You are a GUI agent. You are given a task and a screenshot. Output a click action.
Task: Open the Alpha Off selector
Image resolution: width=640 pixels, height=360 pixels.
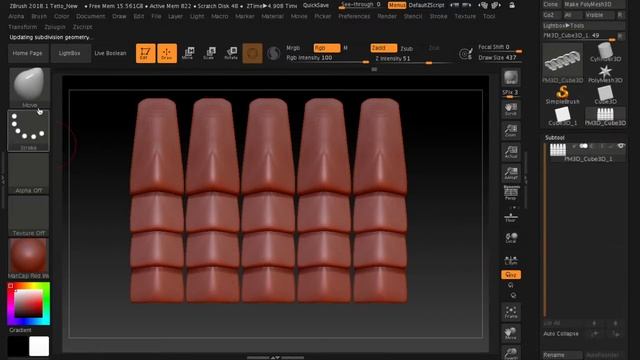[x=29, y=173]
